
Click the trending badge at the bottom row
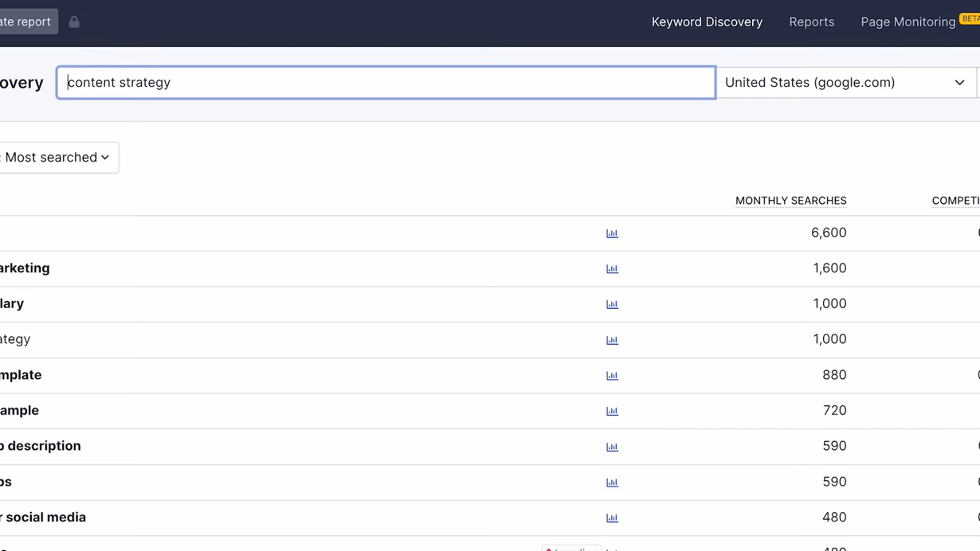tap(571, 549)
